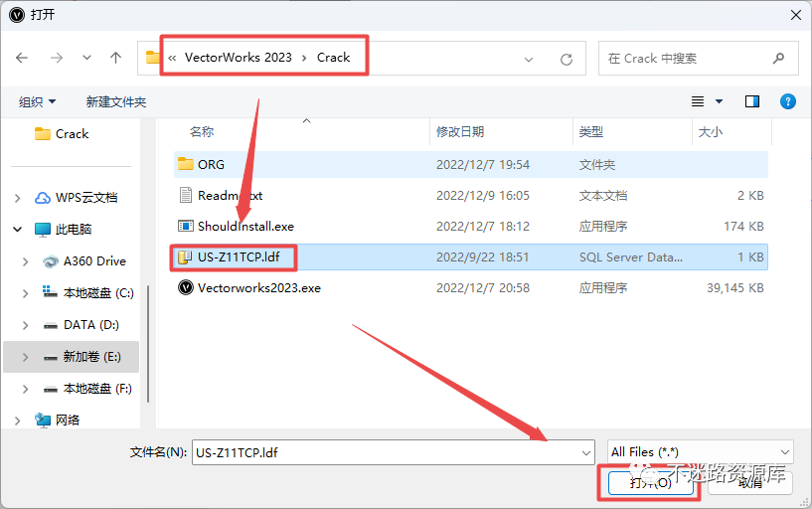Click 39,145 KB size cell
The height and width of the screenshot is (509, 812).
(735, 288)
